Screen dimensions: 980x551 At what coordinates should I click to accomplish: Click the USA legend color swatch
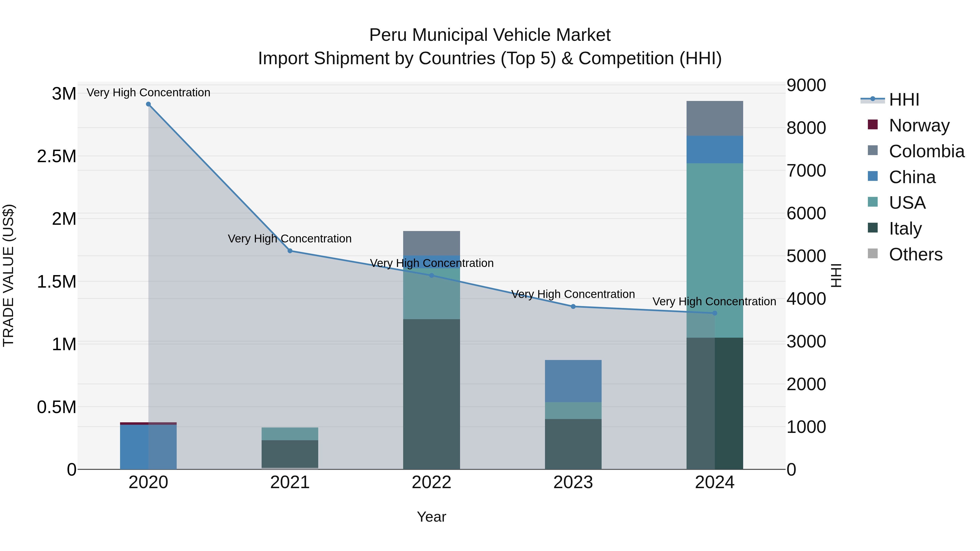pos(873,202)
